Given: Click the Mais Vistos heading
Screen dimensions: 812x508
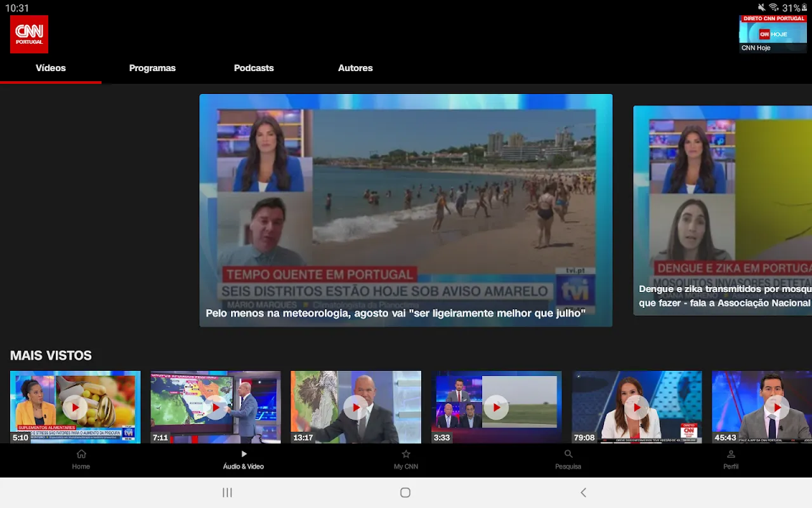Looking at the screenshot, I should [x=51, y=356].
